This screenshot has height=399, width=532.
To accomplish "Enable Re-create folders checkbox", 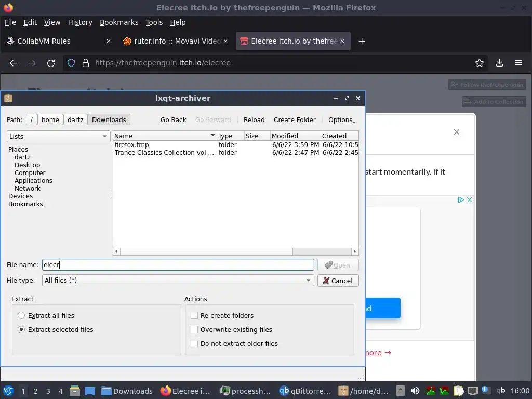I will coord(194,315).
